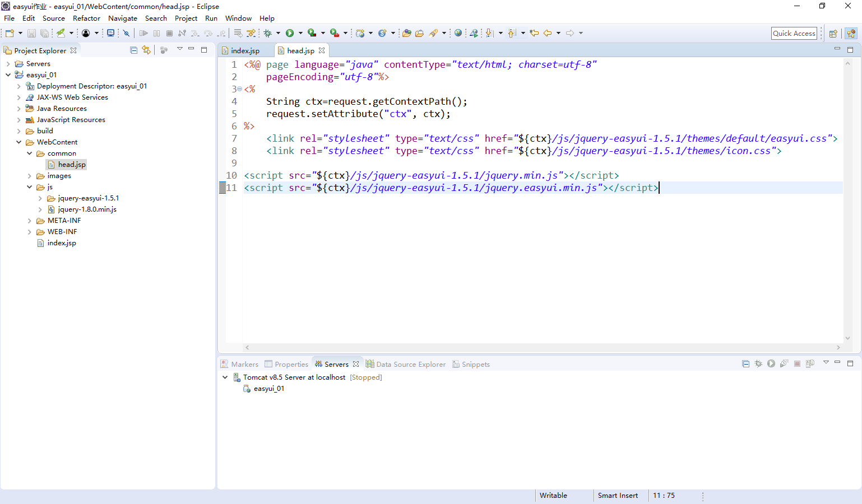Collapse the WebContent folder
This screenshot has width=862, height=504.
coord(18,142)
